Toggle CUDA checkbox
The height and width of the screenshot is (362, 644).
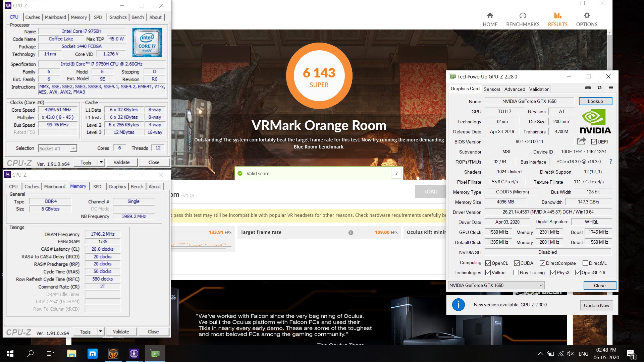tap(517, 263)
